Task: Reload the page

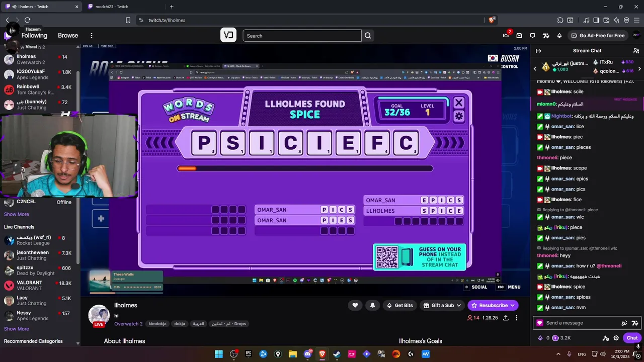Action: [x=28, y=20]
